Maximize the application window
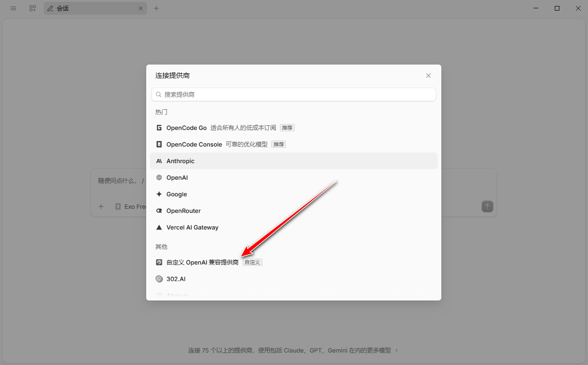The width and height of the screenshot is (588, 365). click(557, 8)
